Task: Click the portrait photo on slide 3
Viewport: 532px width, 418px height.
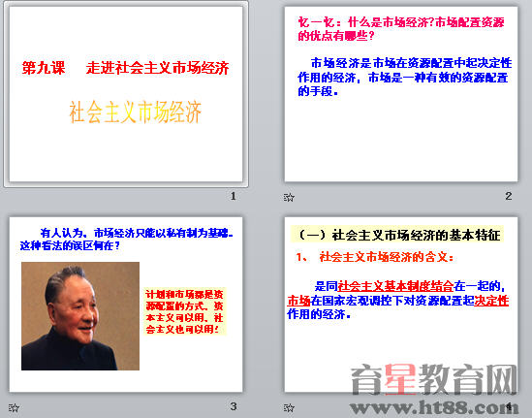Action: click(80, 316)
